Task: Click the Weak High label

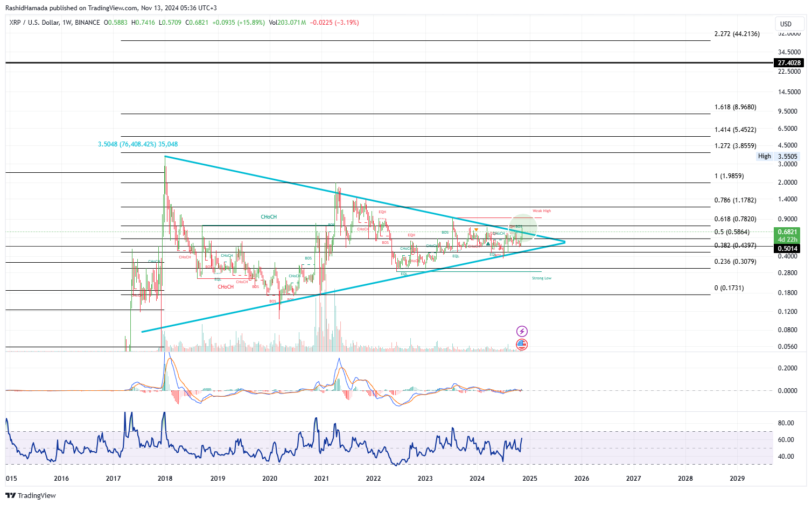Action: 542,211
